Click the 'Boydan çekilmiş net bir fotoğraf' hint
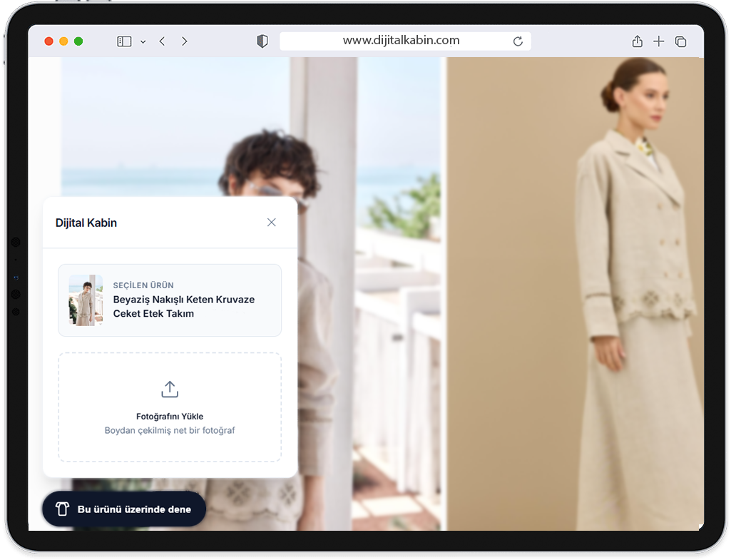The image size is (731, 560). [x=170, y=431]
